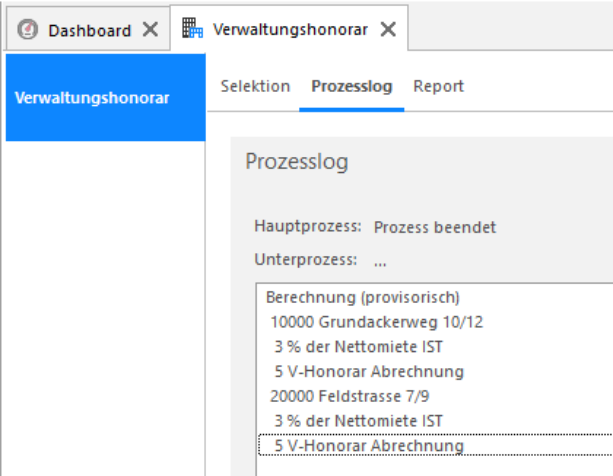Switch to the Dashboard tab
The height and width of the screenshot is (476, 613).
click(89, 30)
